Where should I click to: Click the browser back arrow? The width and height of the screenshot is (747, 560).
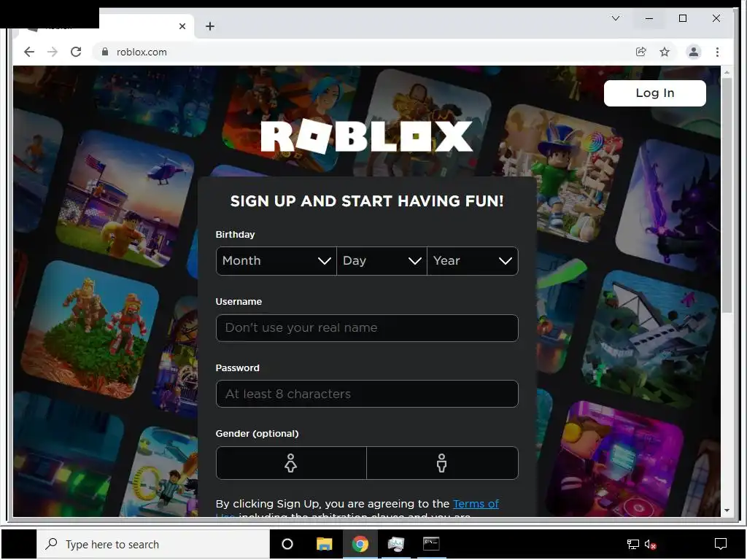[29, 52]
